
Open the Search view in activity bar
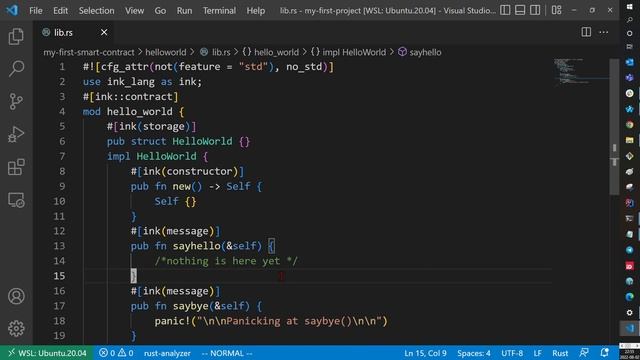(x=16, y=69)
